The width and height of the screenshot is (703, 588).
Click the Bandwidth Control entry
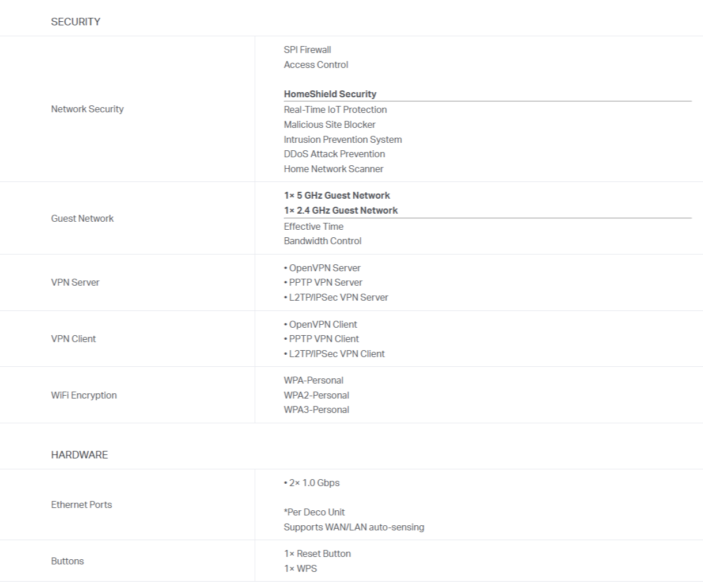tap(322, 241)
